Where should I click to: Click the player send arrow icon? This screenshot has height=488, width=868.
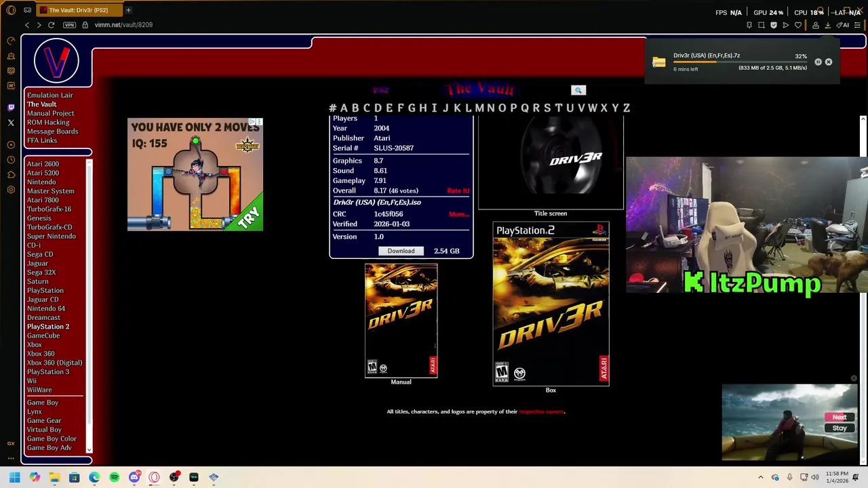(x=786, y=25)
